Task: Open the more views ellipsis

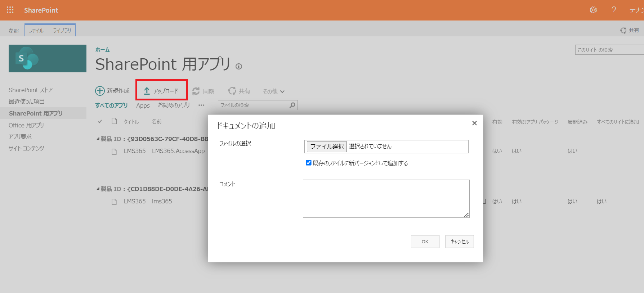Action: [201, 105]
